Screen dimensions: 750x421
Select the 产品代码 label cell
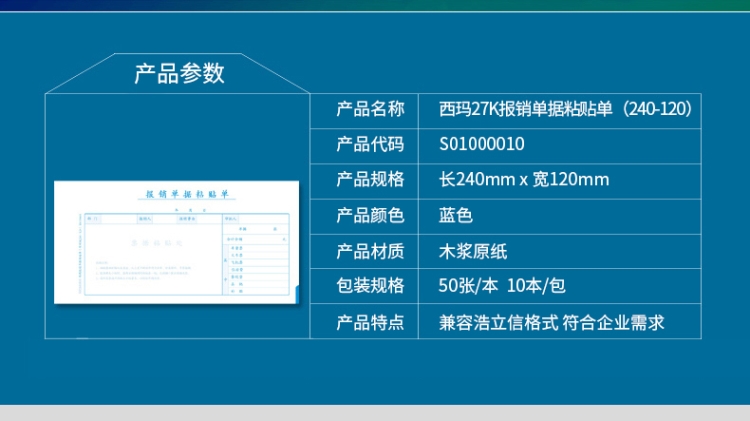click(x=370, y=144)
